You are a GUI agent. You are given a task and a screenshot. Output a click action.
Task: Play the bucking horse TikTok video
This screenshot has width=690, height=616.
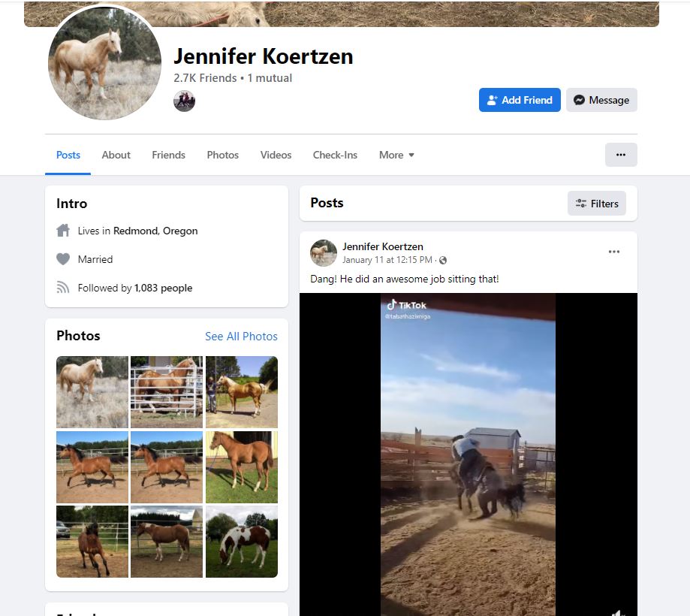[x=468, y=454]
